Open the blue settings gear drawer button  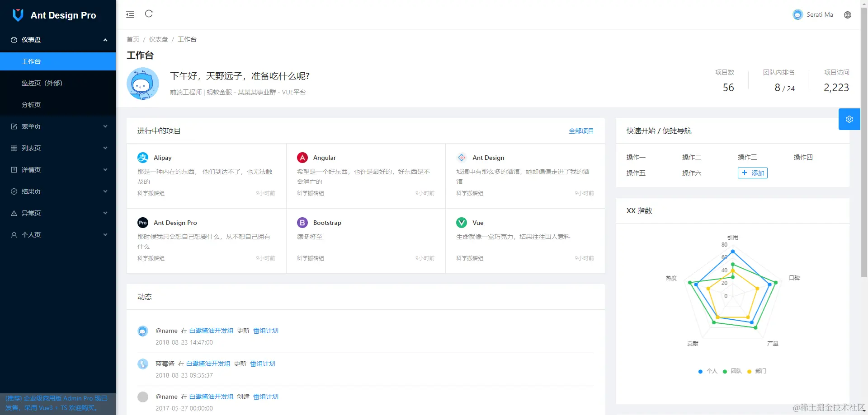click(x=849, y=119)
